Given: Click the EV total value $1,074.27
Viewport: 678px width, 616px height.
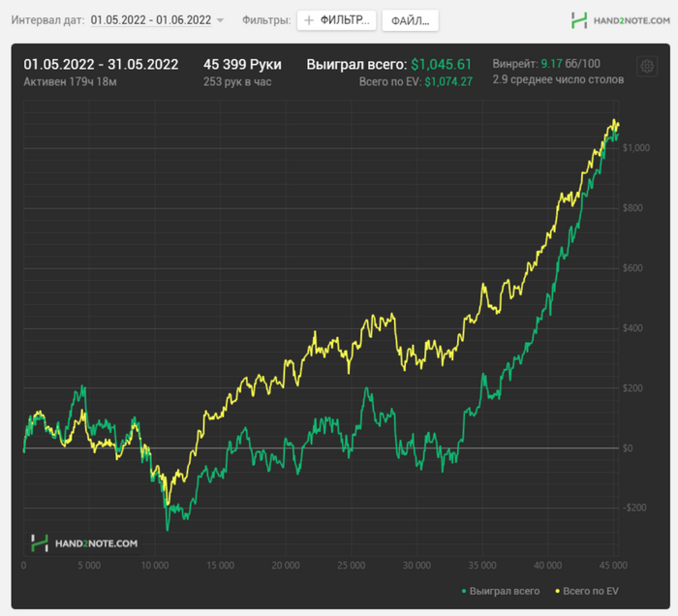Looking at the screenshot, I should click(x=448, y=81).
